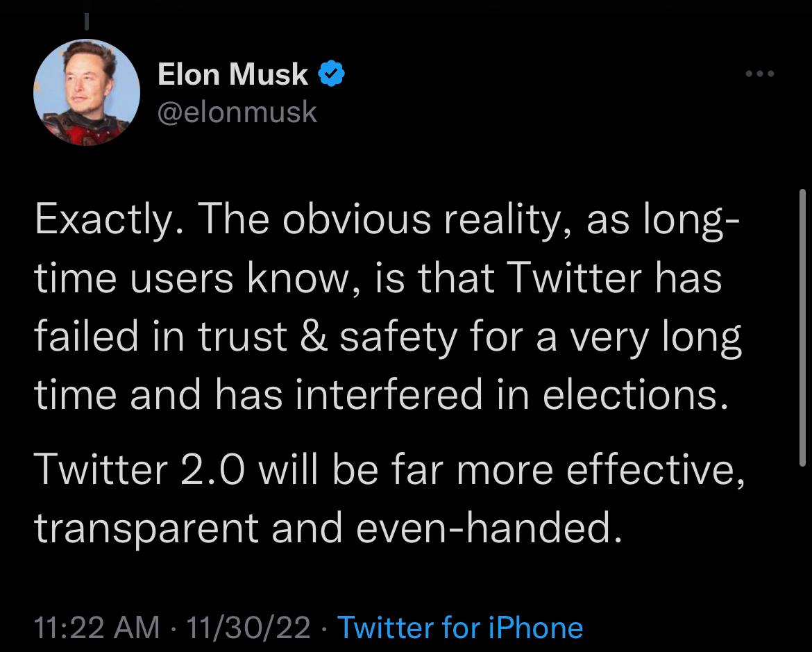Open the @elonmusk handle link
Viewport: 812px width, 652px height.
click(x=237, y=112)
